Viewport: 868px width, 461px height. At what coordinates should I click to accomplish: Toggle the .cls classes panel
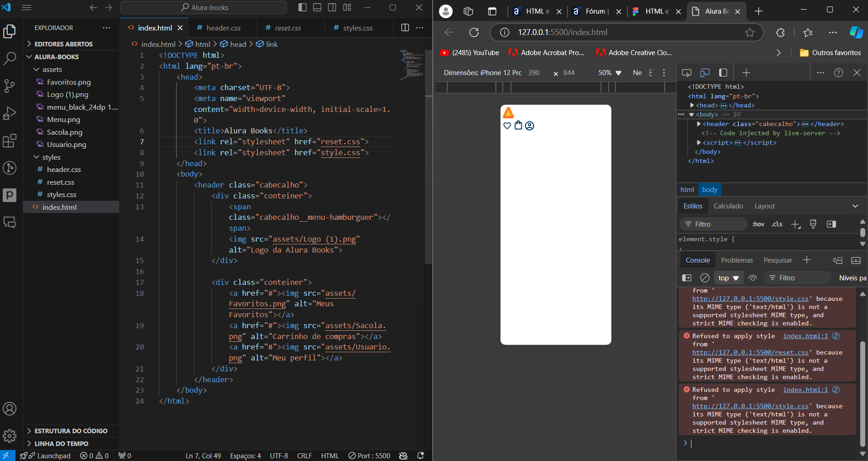(x=777, y=224)
